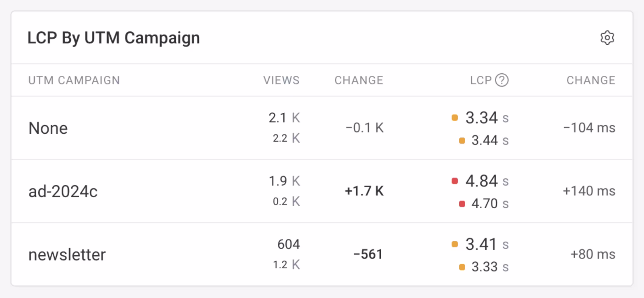Sort by the UTM CAMPAIGN column header

pos(74,80)
